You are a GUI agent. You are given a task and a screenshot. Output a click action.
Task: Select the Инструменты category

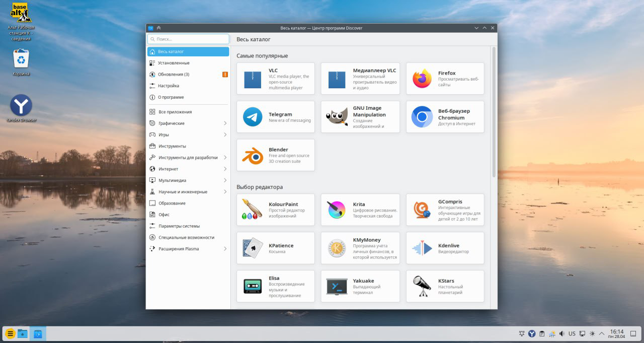tap(188, 146)
